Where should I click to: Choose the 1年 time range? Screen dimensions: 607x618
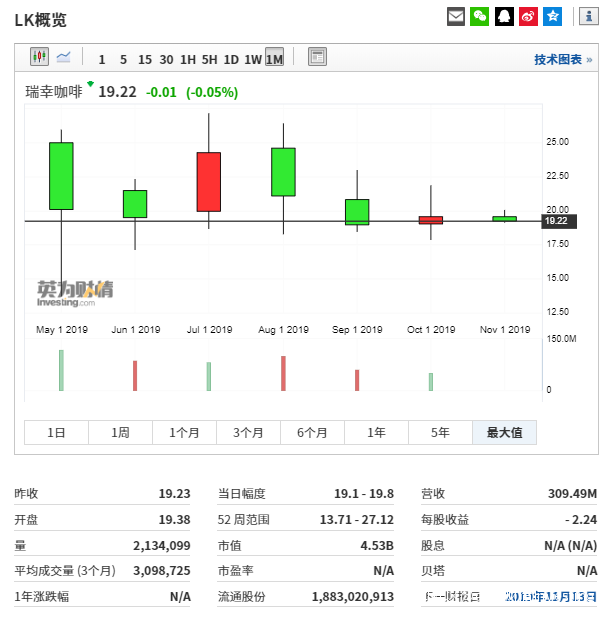376,432
